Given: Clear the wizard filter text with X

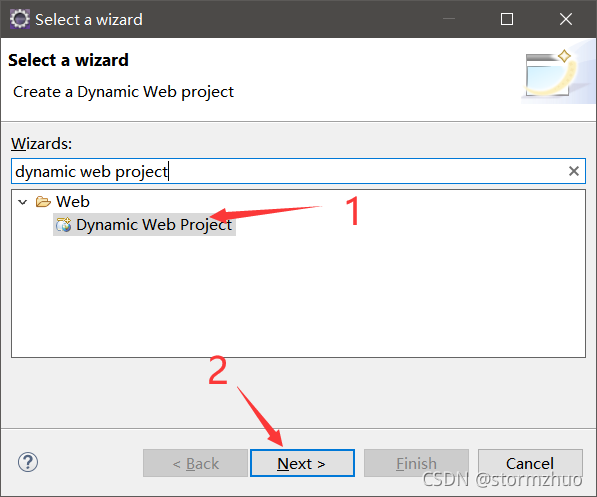Looking at the screenshot, I should coord(574,171).
